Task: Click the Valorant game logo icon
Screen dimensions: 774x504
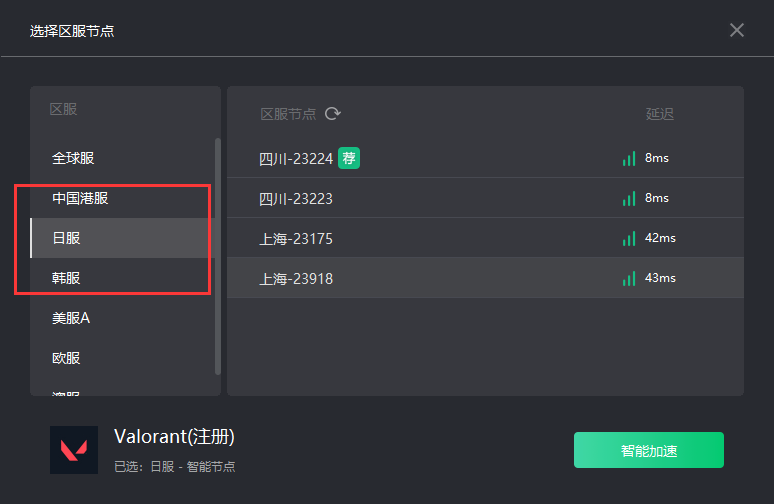Action: [x=74, y=450]
